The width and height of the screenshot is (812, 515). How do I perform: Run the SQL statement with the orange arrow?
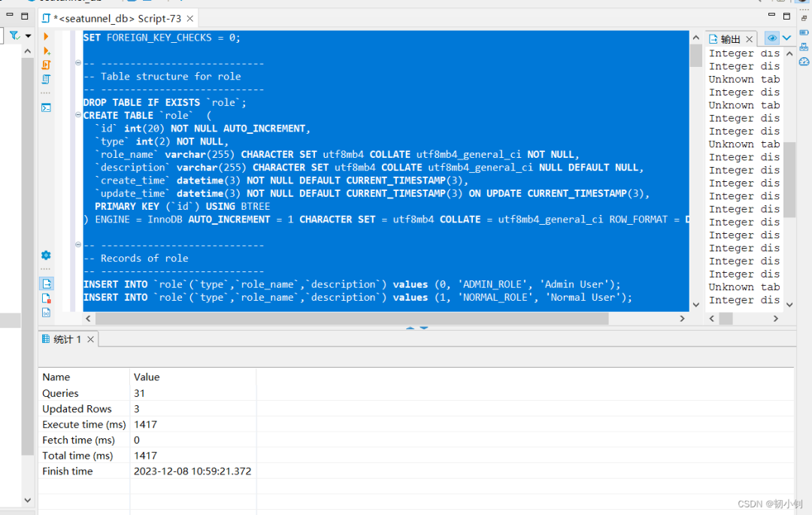pos(46,37)
